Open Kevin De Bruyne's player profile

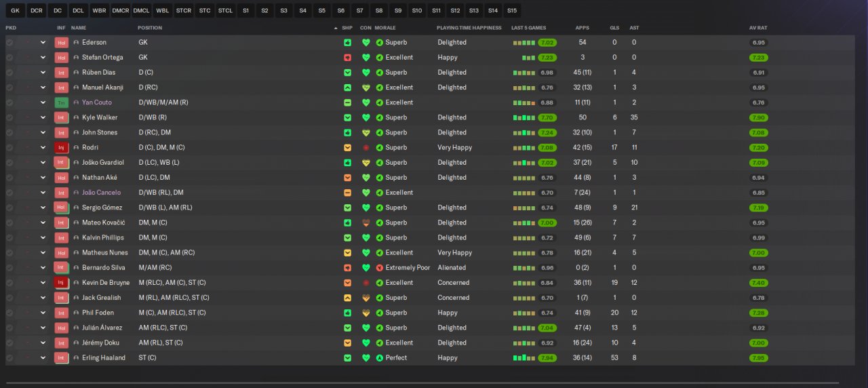pyautogui.click(x=106, y=283)
